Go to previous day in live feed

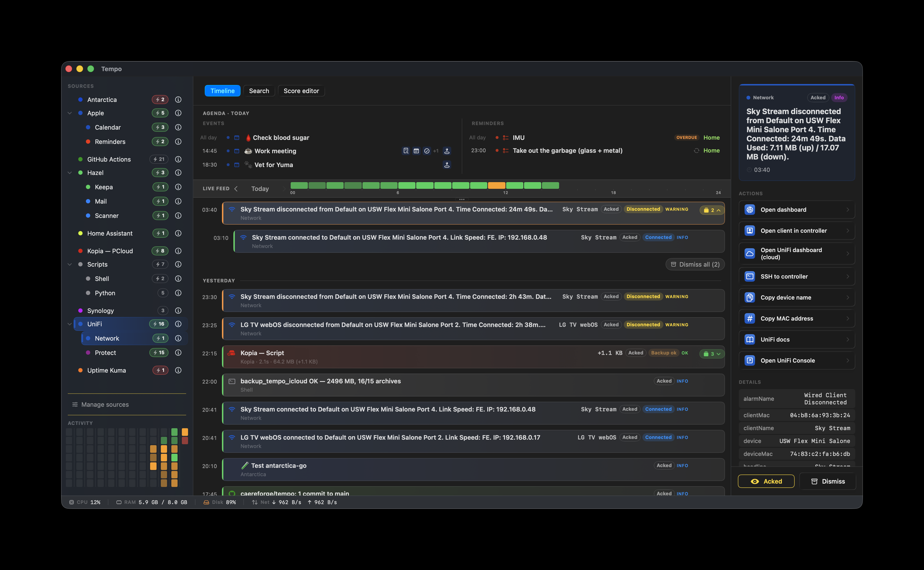(x=236, y=189)
